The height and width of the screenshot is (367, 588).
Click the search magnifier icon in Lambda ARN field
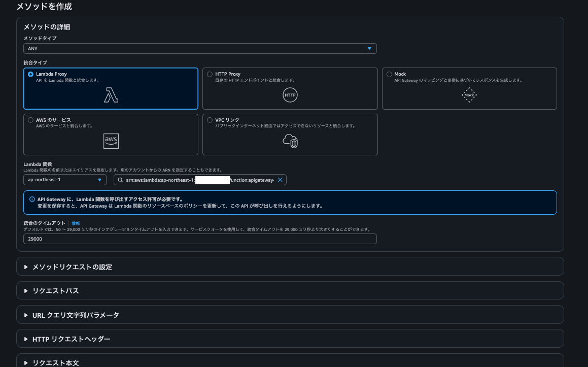click(x=120, y=180)
